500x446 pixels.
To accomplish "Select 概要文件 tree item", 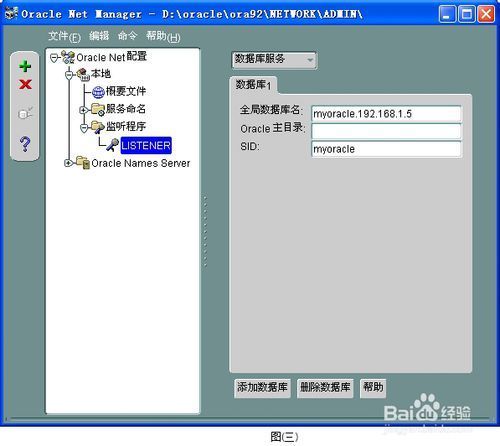I will (x=126, y=91).
